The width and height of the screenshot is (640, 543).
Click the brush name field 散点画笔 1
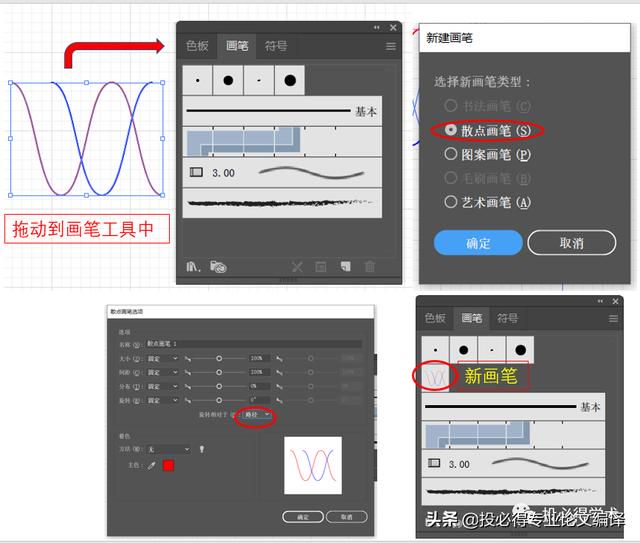coord(253,344)
